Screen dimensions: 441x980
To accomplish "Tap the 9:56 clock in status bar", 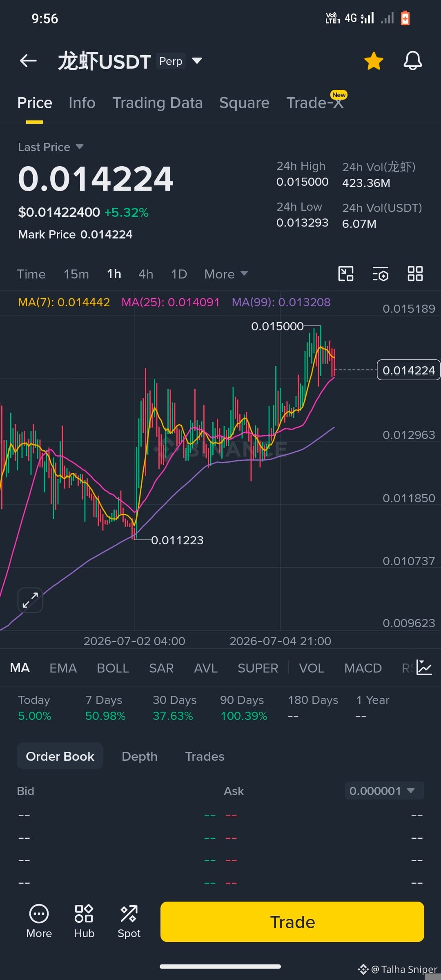I will [x=45, y=18].
